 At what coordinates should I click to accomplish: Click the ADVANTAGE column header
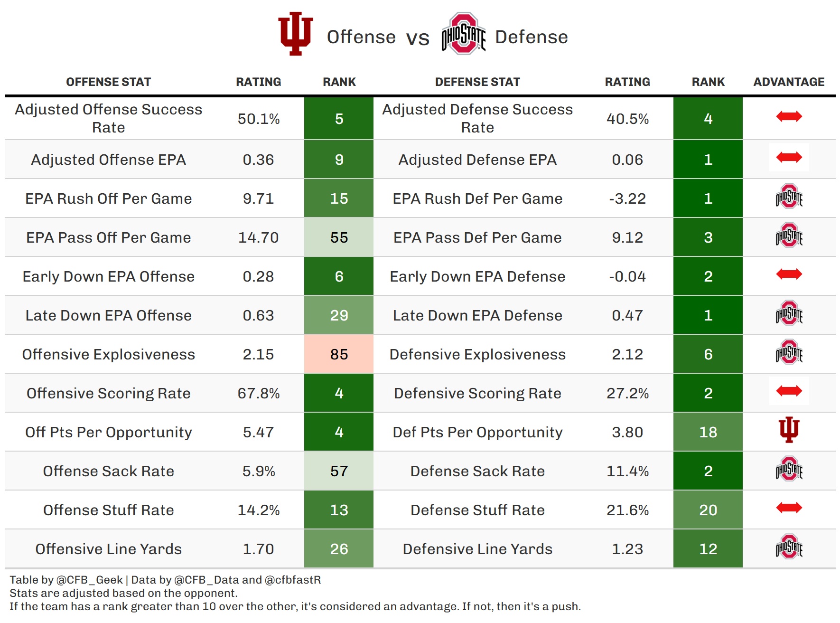(789, 82)
